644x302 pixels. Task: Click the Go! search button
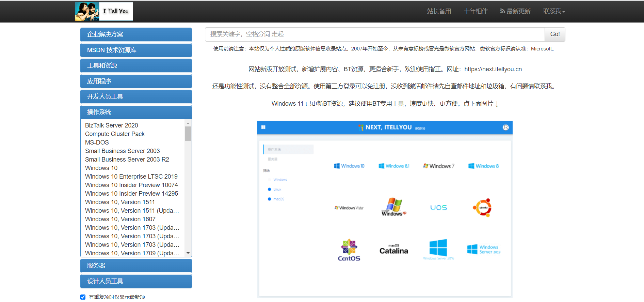click(555, 34)
